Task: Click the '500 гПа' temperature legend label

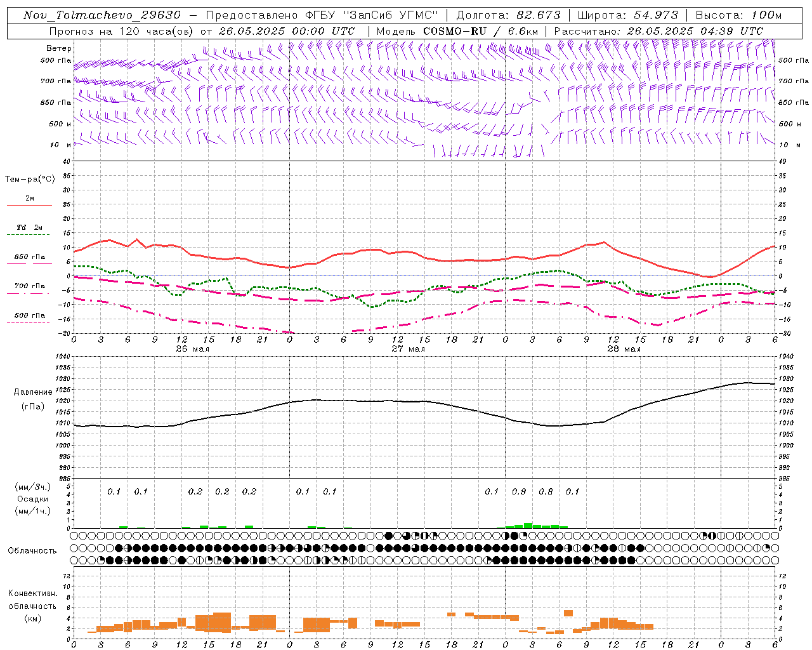Action: pyautogui.click(x=30, y=315)
